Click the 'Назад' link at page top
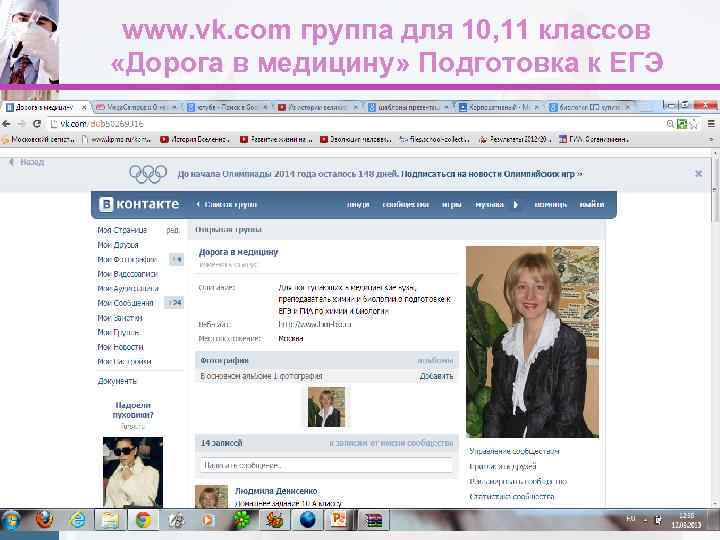Viewport: 720px width, 540px height. pos(27,162)
